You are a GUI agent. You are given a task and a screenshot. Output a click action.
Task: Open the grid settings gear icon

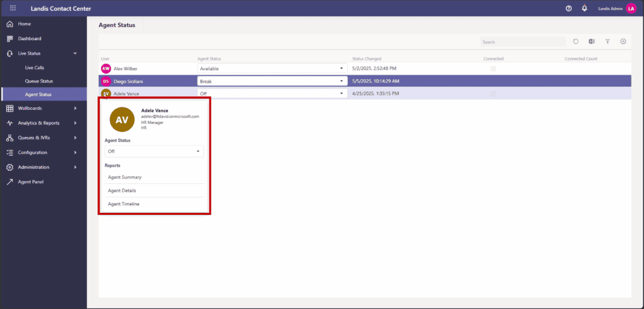[623, 41]
